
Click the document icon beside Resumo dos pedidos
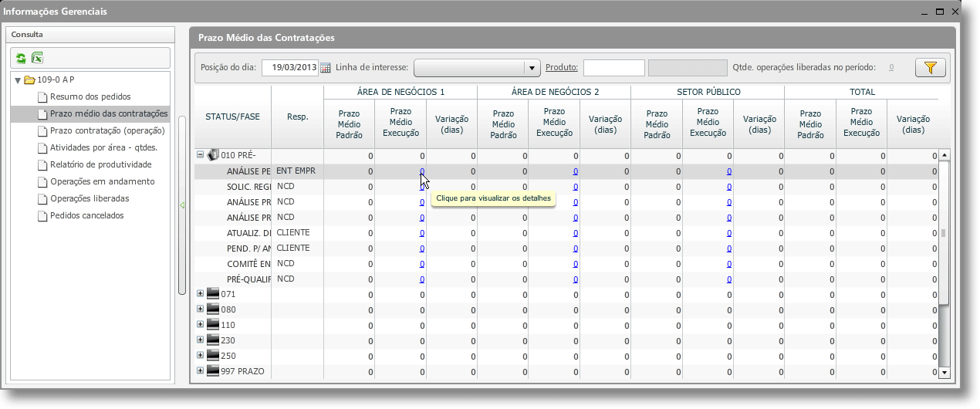(x=42, y=96)
